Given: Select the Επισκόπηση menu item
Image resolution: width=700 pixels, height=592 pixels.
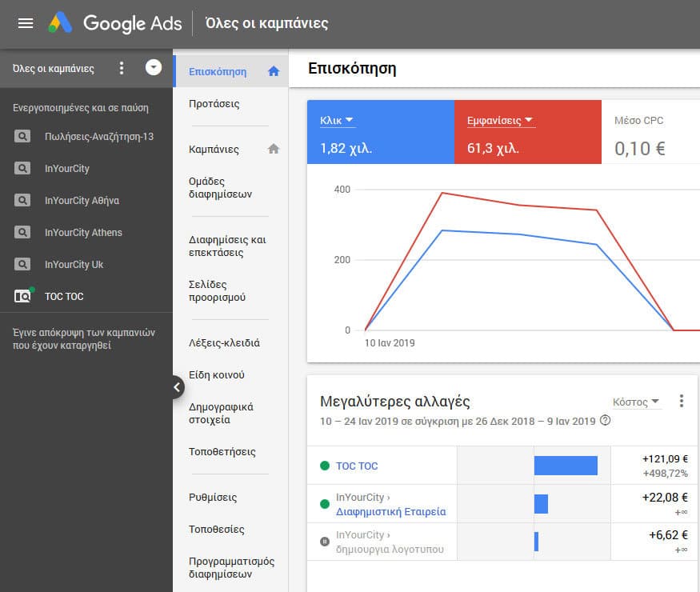Looking at the screenshot, I should [x=232, y=71].
